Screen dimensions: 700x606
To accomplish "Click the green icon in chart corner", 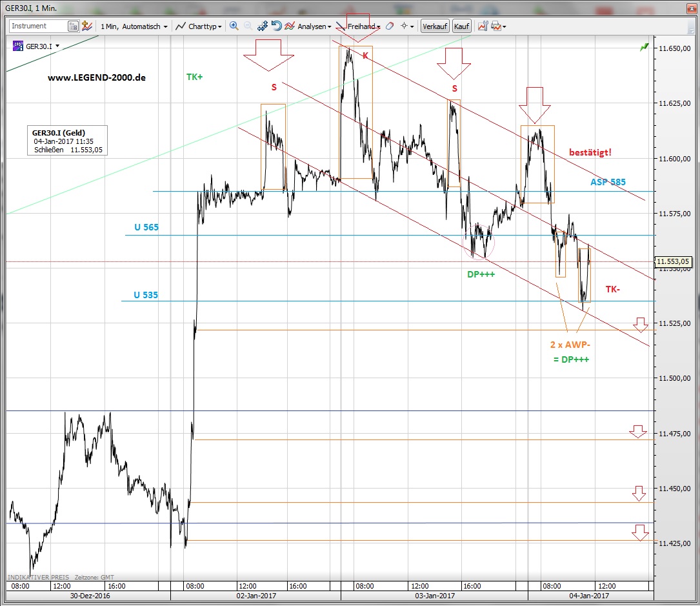I will point(643,47).
